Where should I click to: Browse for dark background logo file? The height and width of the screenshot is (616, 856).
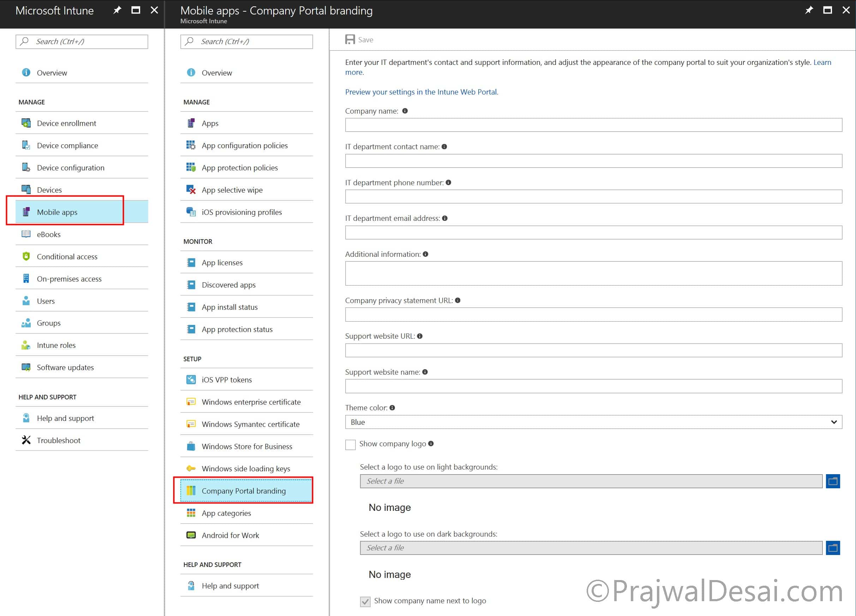point(833,548)
